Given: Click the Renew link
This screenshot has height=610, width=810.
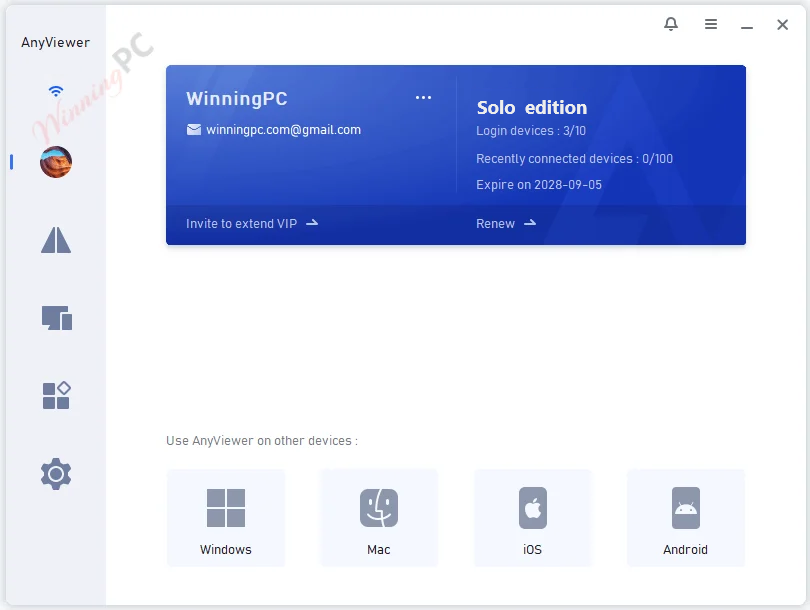Looking at the screenshot, I should point(495,224).
